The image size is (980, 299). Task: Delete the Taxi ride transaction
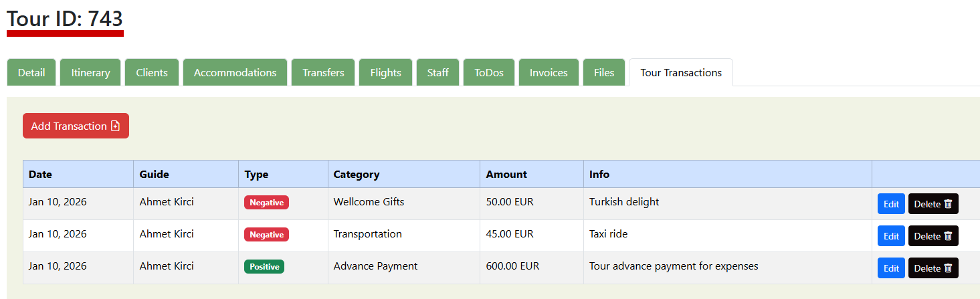933,236
